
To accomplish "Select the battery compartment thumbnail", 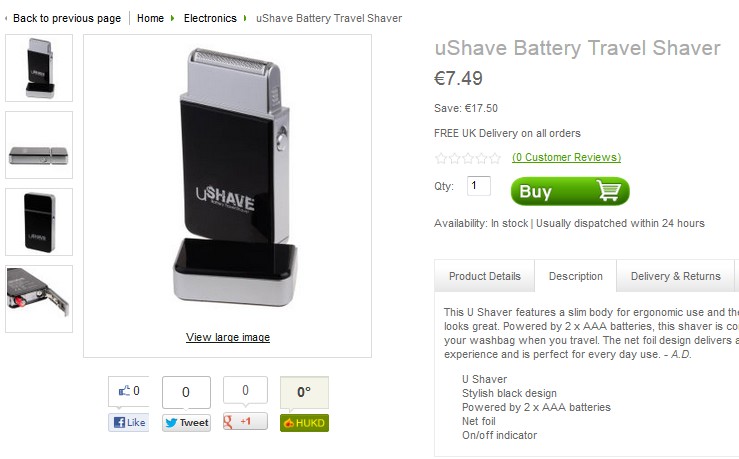I will [39, 299].
